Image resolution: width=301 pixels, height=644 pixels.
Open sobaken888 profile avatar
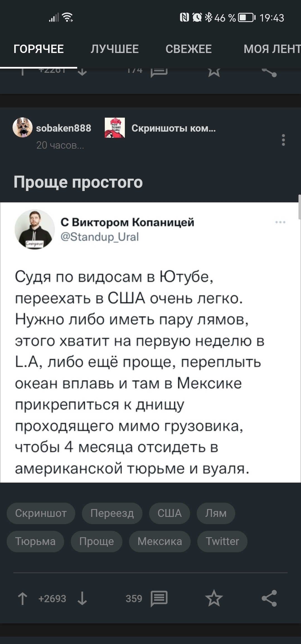[23, 128]
